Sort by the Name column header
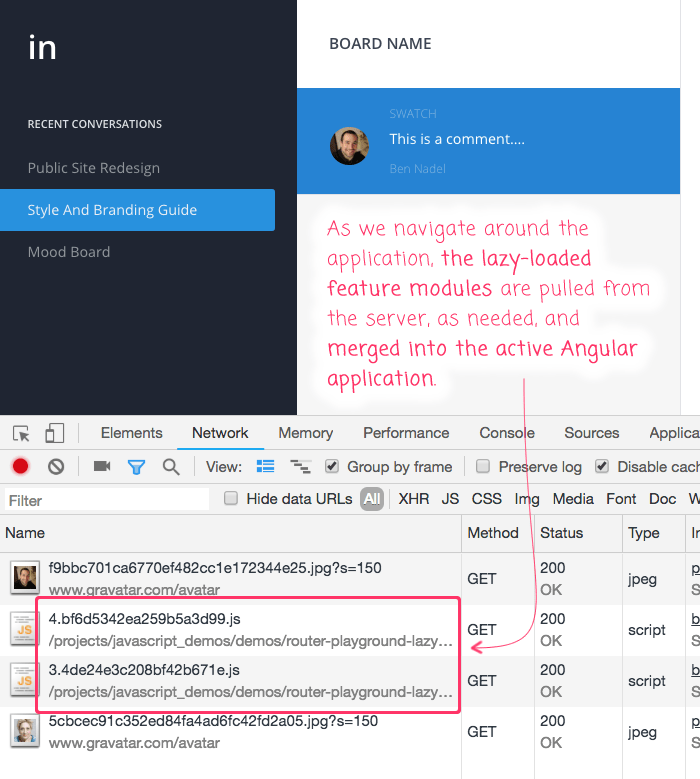 pyautogui.click(x=231, y=533)
